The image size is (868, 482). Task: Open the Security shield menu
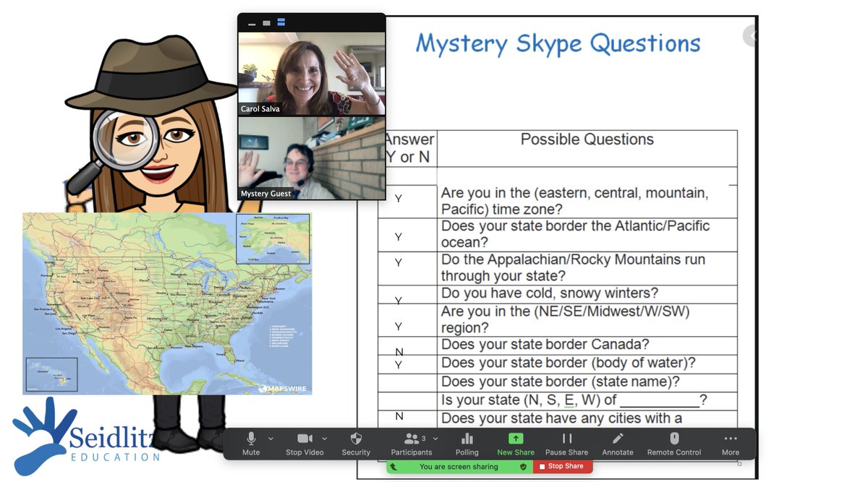(x=356, y=443)
